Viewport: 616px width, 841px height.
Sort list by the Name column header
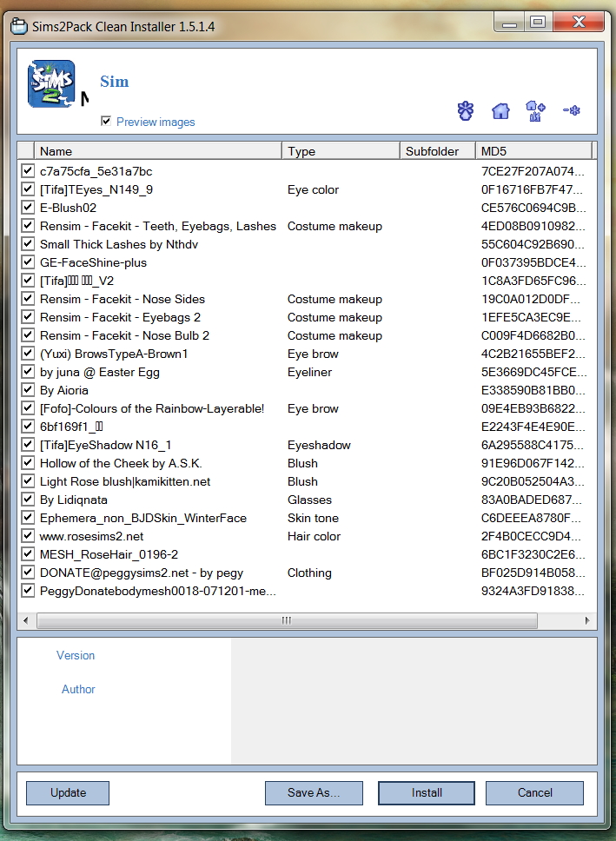click(158, 151)
